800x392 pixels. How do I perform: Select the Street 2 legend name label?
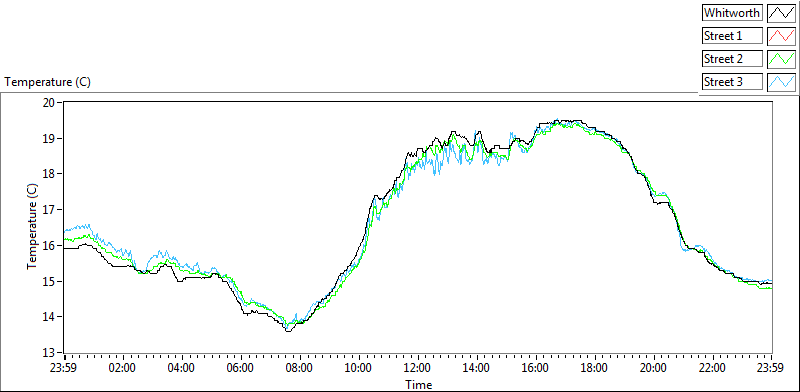732,59
